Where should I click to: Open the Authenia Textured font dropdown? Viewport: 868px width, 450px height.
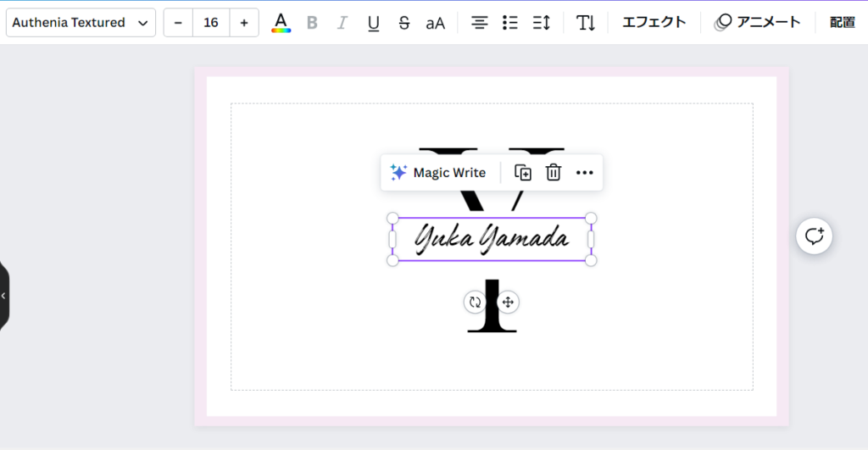tap(81, 23)
